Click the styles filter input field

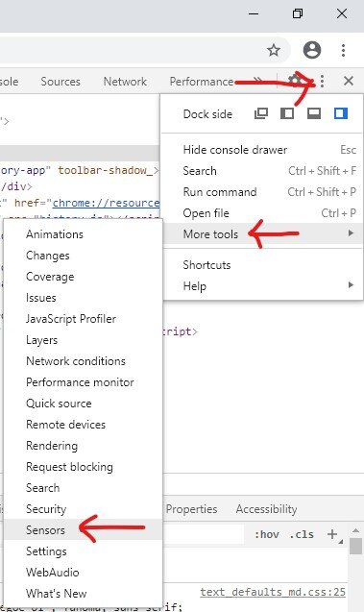click(x=203, y=534)
